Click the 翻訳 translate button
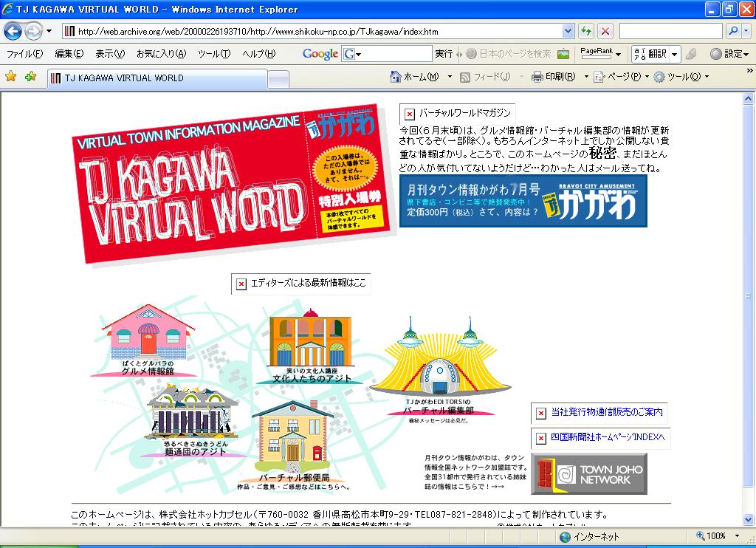756x548 pixels. 650,54
